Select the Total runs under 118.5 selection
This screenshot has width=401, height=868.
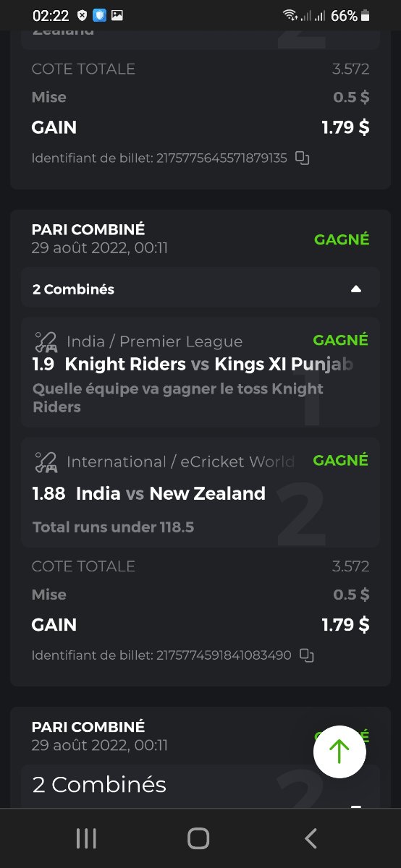click(x=114, y=527)
